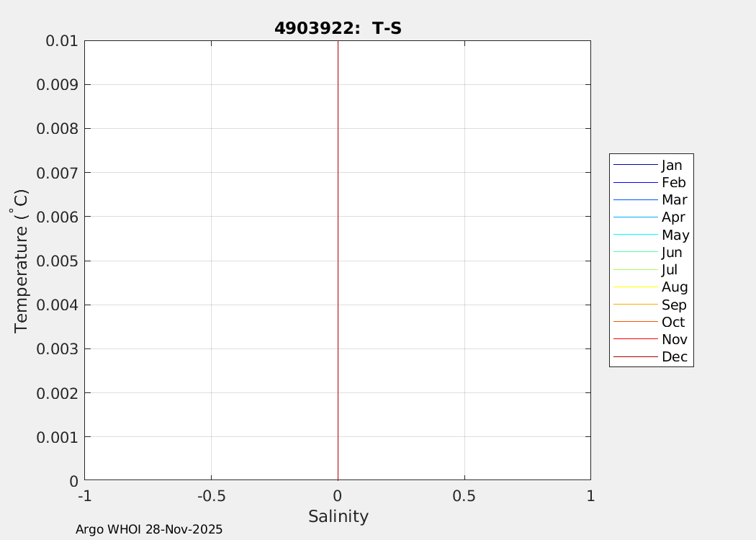Viewport: 756px width, 540px height.
Task: Click the Dec legend label
Action: 674,357
